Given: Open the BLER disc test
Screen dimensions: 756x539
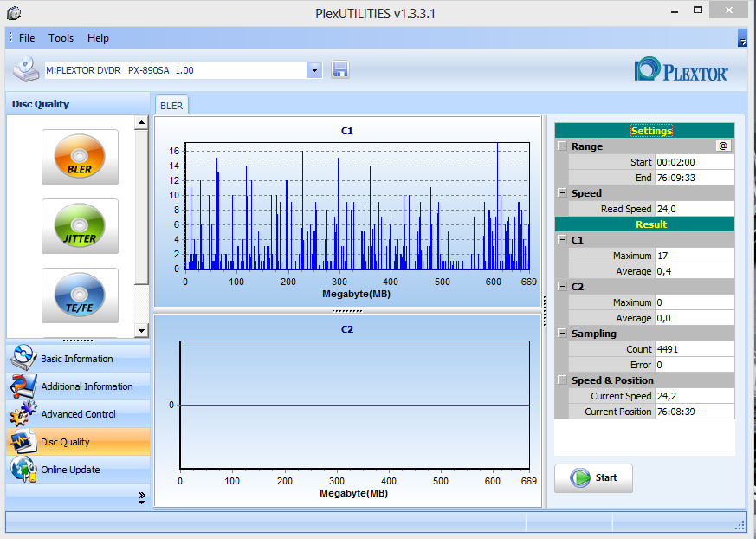Looking at the screenshot, I should tap(80, 157).
